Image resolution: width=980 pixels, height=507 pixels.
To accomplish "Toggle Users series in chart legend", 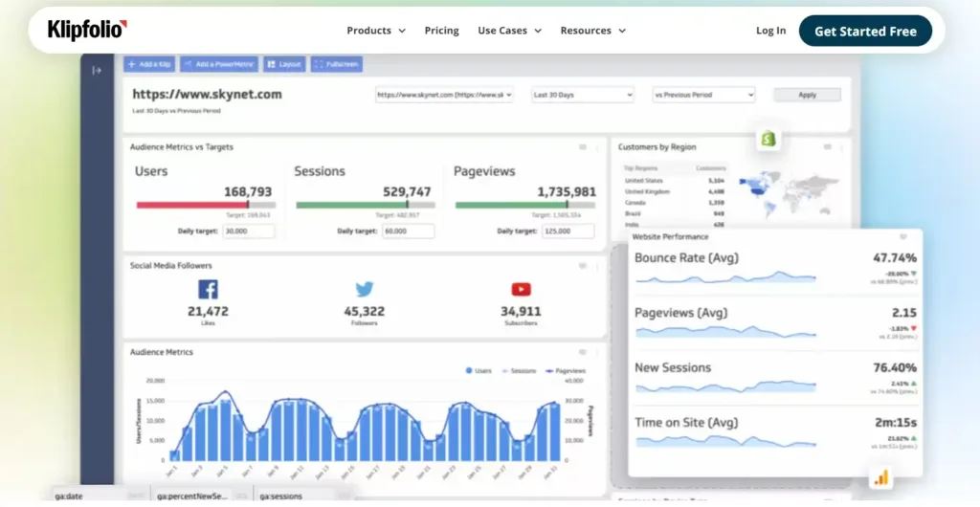I will click(479, 371).
